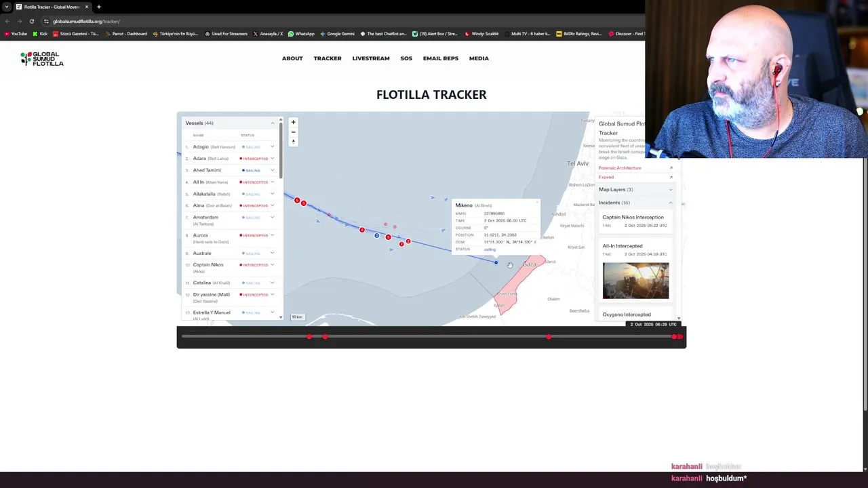Image resolution: width=868 pixels, height=488 pixels.
Task: Zoom out on the flotilla map
Action: [x=293, y=132]
